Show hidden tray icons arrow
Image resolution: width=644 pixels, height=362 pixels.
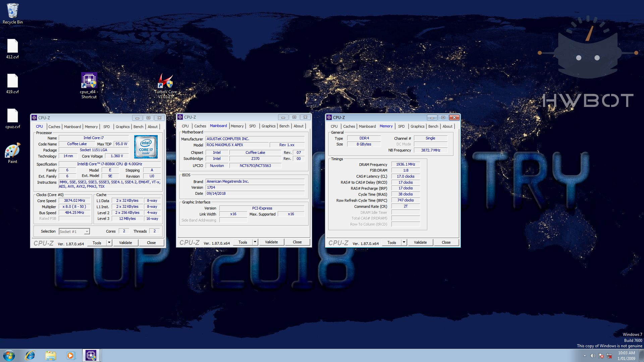tap(585, 356)
